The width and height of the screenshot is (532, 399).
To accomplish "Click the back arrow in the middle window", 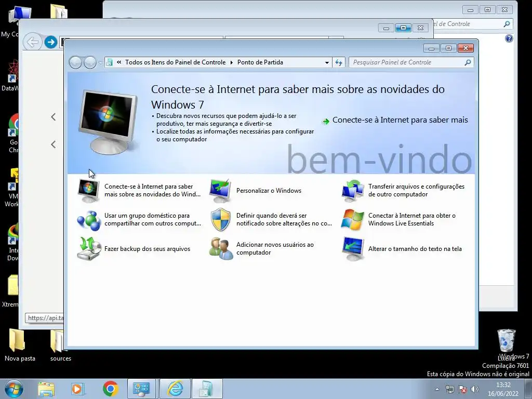I will point(33,42).
